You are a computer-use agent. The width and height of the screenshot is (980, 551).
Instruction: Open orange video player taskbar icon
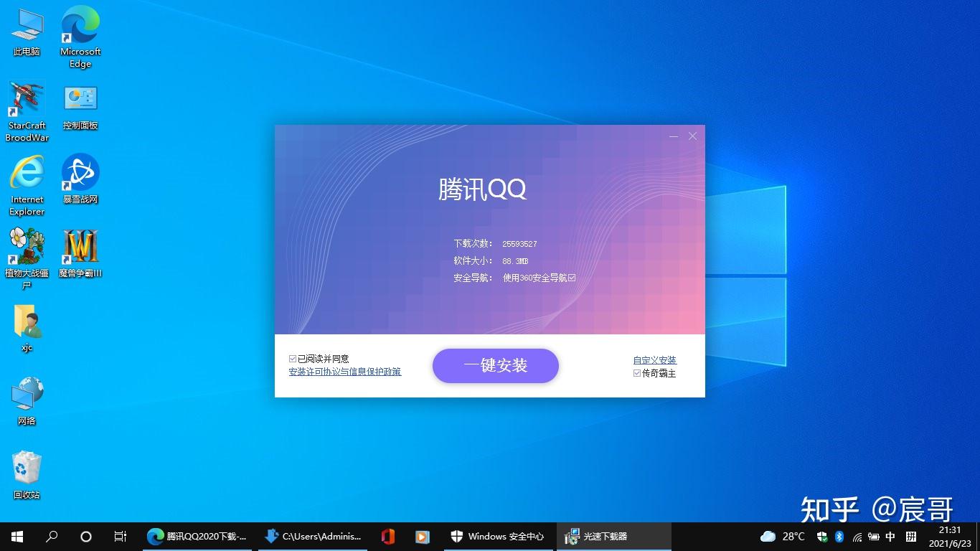[x=422, y=537]
